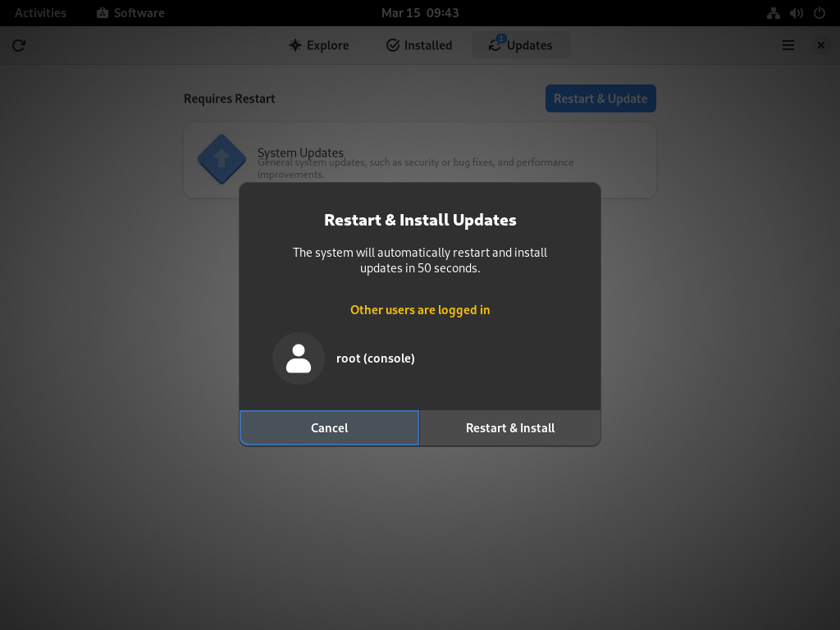Confirm with Restart & Install button
840x630 pixels.
(x=510, y=427)
